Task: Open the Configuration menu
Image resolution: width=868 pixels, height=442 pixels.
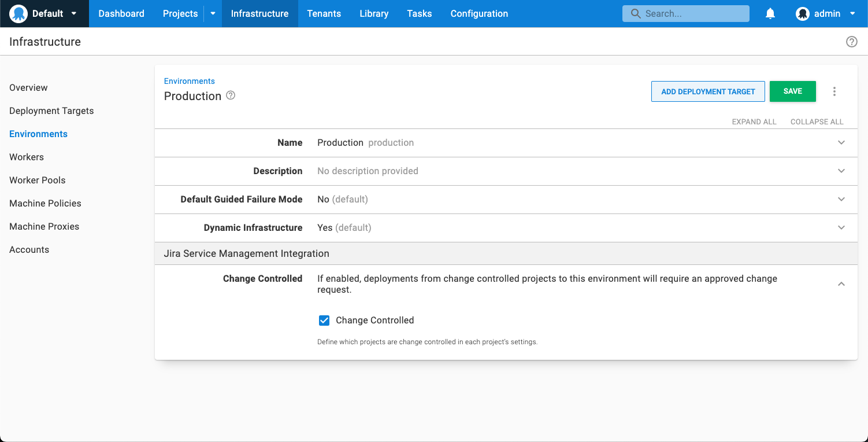Action: [479, 13]
